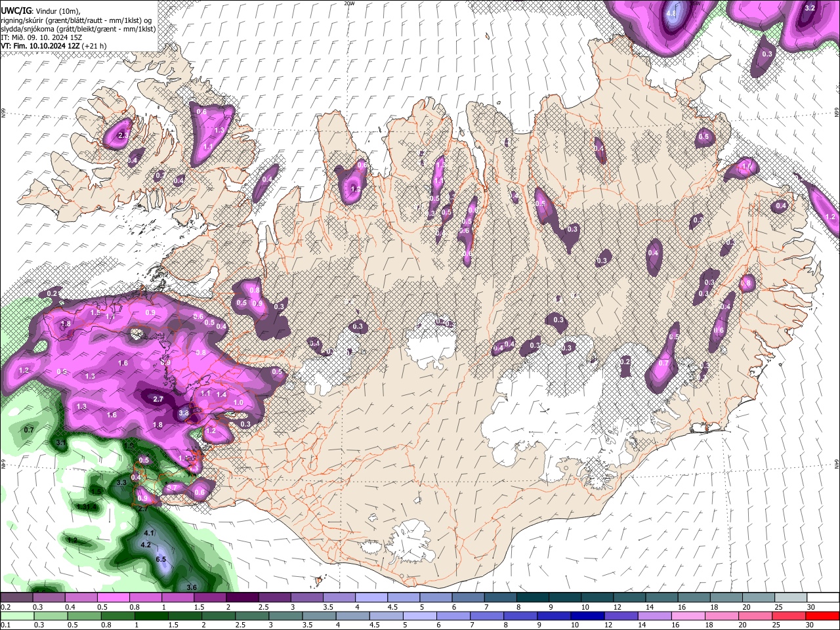The height and width of the screenshot is (630, 840).
Task: Click the '0.2' label in the snow scale
Action: 5,607
